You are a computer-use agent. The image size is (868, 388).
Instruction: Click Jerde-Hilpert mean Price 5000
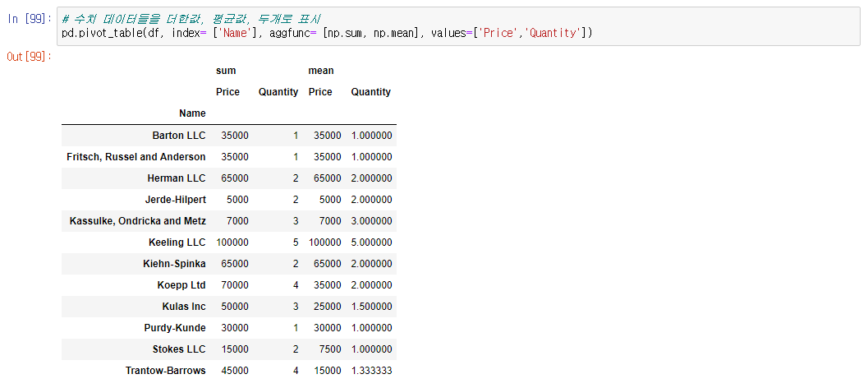coord(330,200)
